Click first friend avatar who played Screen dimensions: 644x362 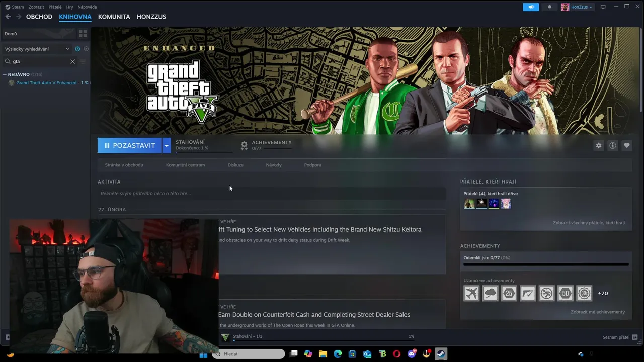469,203
